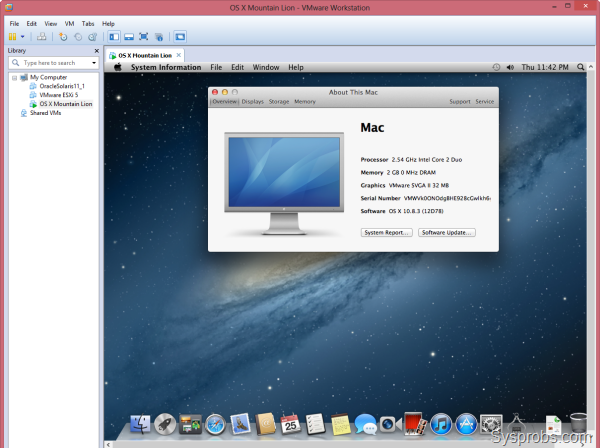The height and width of the screenshot is (448, 600).
Task: Open the VMware File menu
Action: (14, 24)
